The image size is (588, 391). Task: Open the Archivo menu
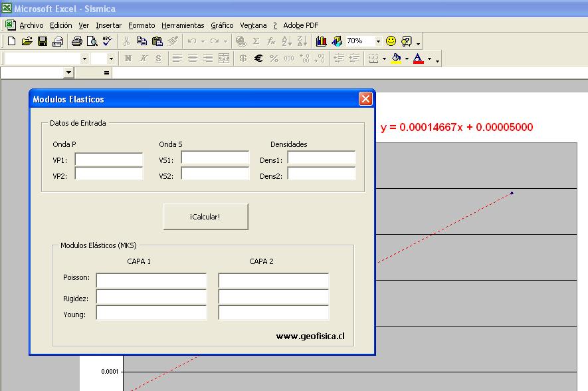(31, 25)
